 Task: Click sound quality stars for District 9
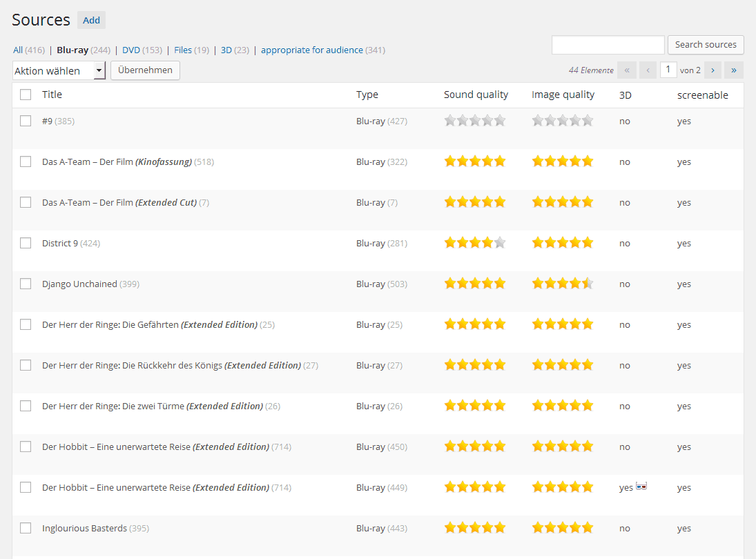[x=475, y=242]
